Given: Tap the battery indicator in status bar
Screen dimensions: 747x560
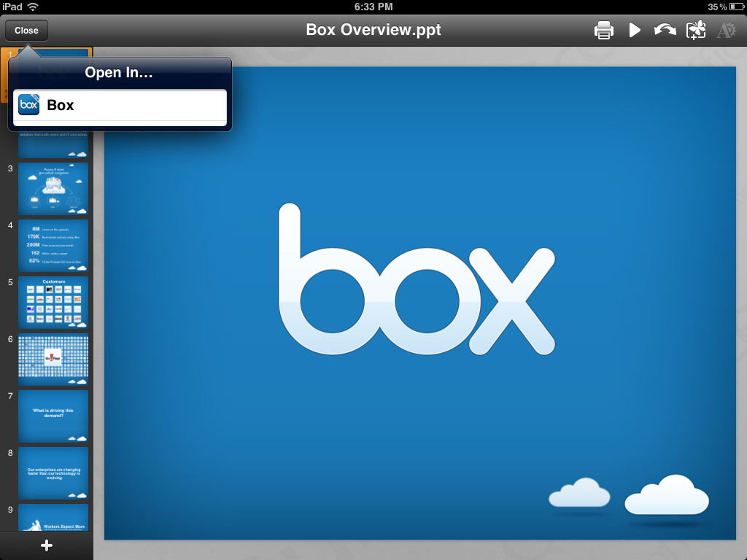Looking at the screenshot, I should [736, 7].
